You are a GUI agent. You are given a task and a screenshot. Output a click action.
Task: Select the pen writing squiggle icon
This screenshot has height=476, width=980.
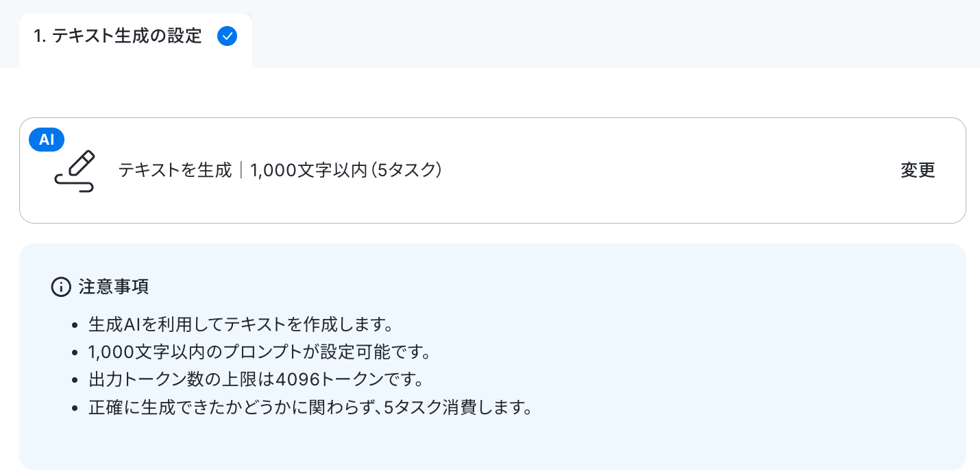[74, 171]
